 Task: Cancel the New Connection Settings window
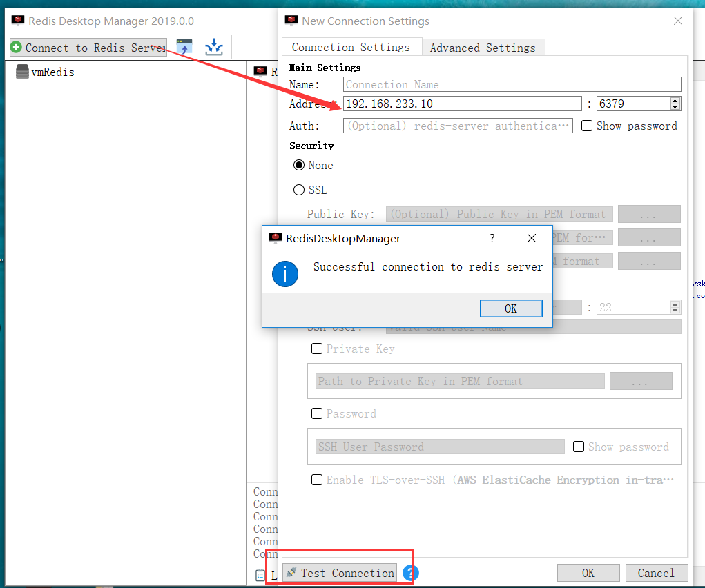[657, 573]
